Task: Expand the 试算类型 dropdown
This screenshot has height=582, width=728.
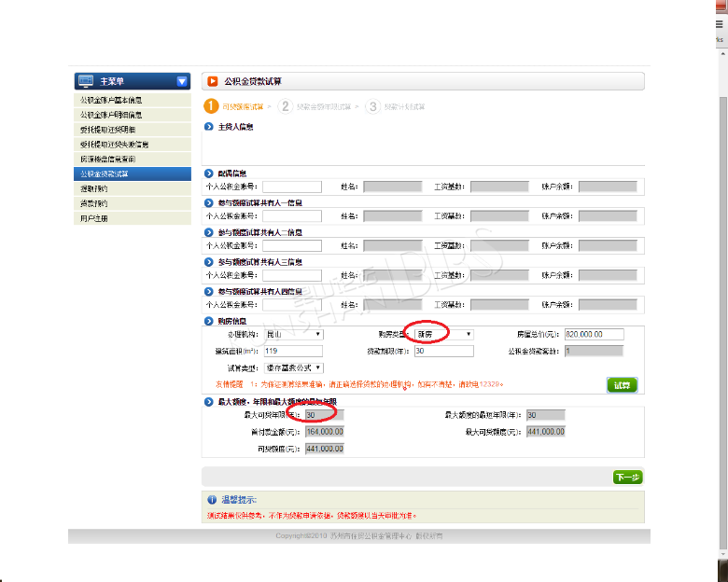Action: [x=293, y=368]
